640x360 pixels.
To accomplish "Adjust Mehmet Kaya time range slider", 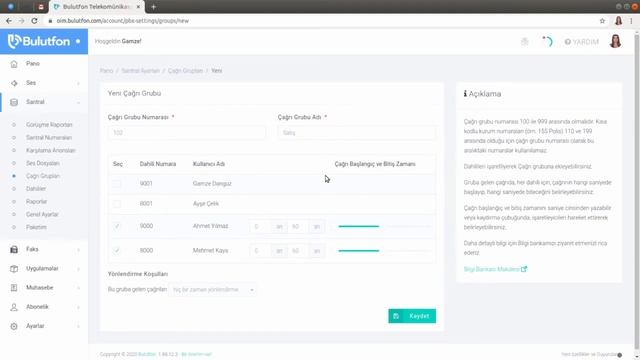I will pyautogui.click(x=384, y=251).
